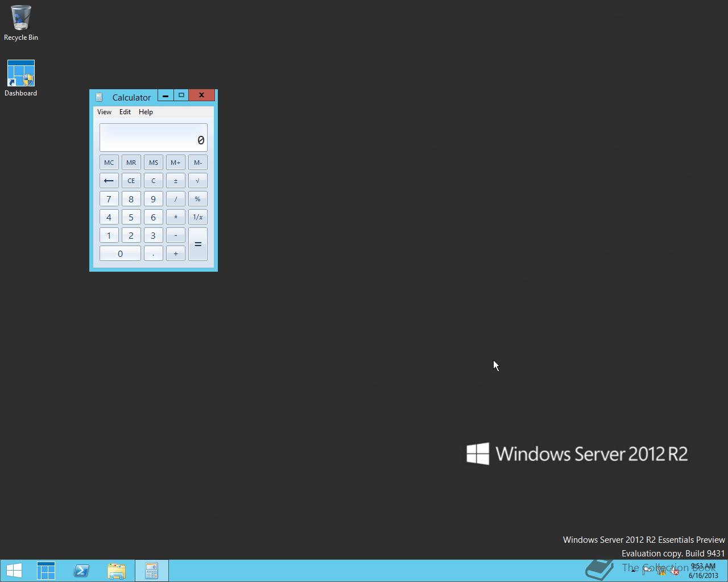The width and height of the screenshot is (728, 582).
Task: Click the MR memory recall button
Action: click(x=131, y=163)
